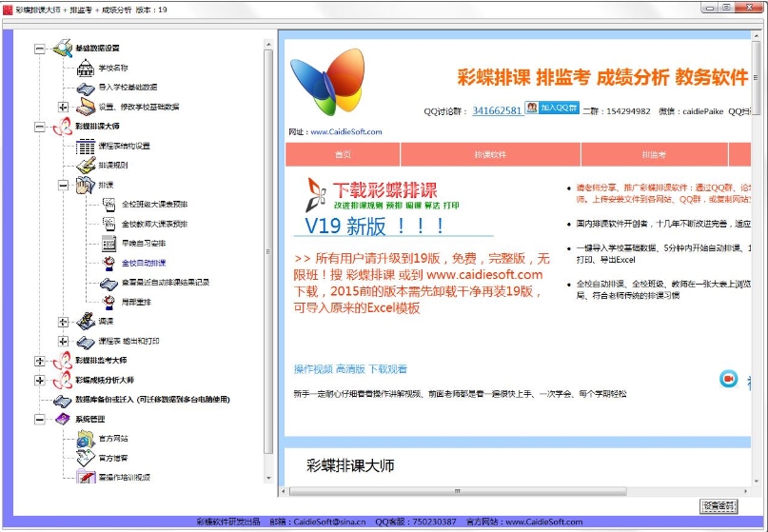Click the QQ group number 341662581 link

[497, 110]
